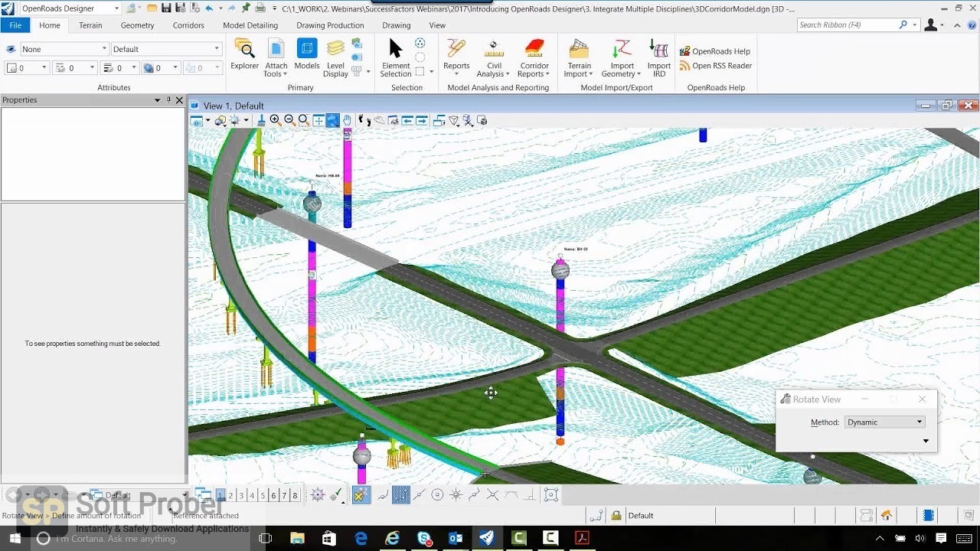Open the color attribute dropdown showing 0
Screen dimensions: 980x551
[27, 68]
